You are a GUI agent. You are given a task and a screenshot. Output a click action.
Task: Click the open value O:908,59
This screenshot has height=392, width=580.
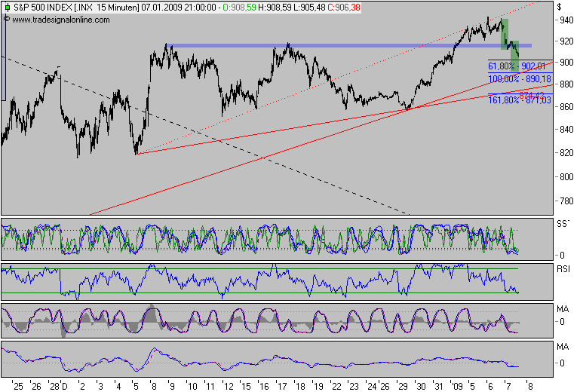point(239,8)
